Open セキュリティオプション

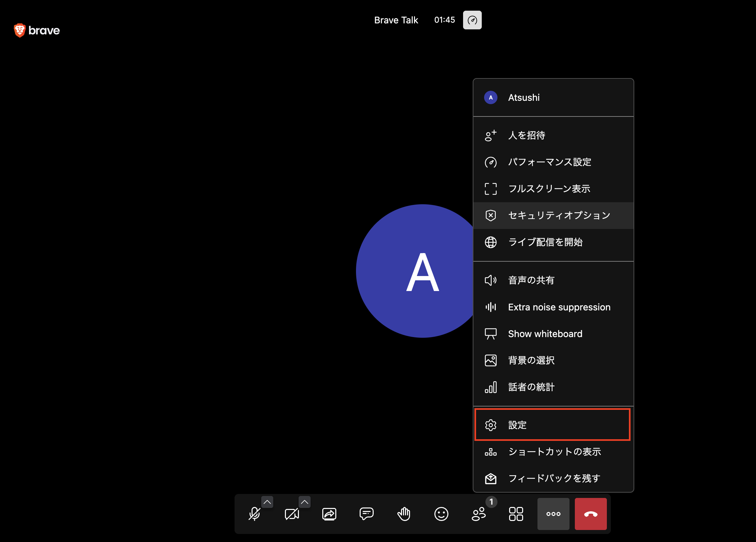(x=553, y=216)
